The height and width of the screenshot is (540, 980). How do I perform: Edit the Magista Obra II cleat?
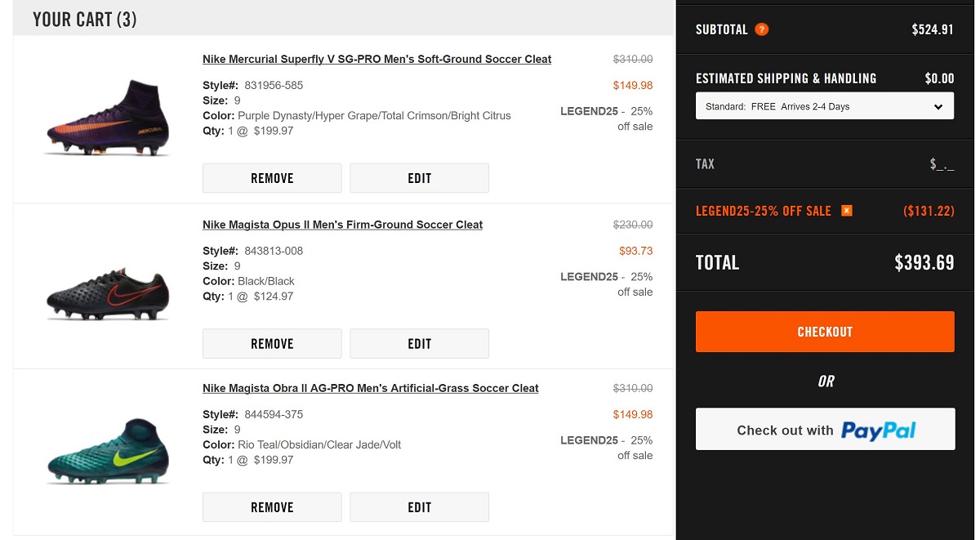(419, 507)
